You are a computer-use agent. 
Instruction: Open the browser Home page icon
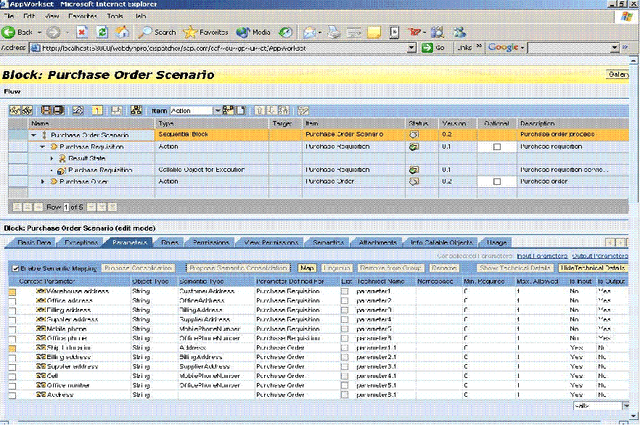pos(120,32)
